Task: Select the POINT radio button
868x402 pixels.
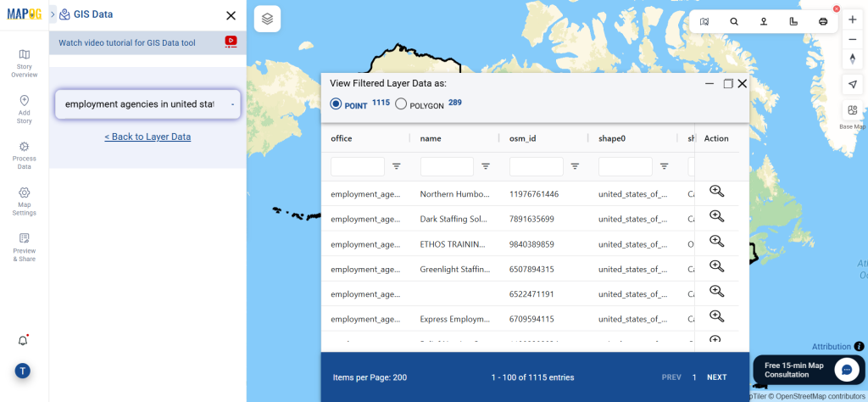Action: point(336,103)
